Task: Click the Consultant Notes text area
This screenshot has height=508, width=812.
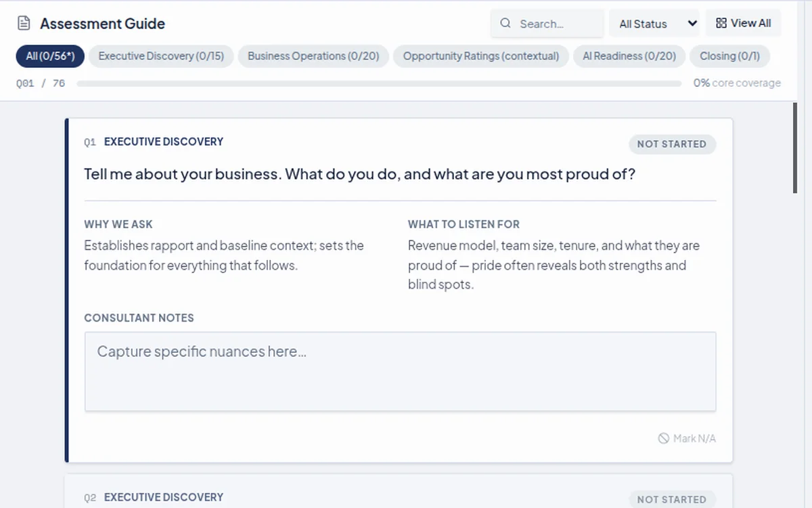Action: 400,371
